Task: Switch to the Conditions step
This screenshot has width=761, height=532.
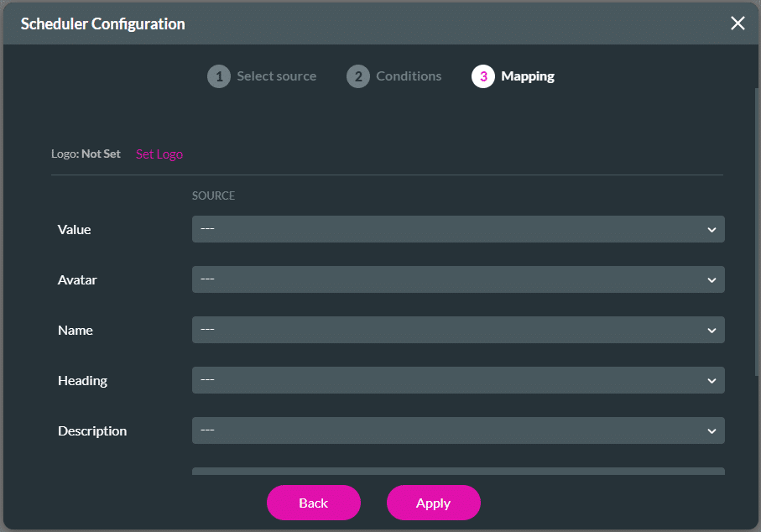Action: [x=409, y=76]
